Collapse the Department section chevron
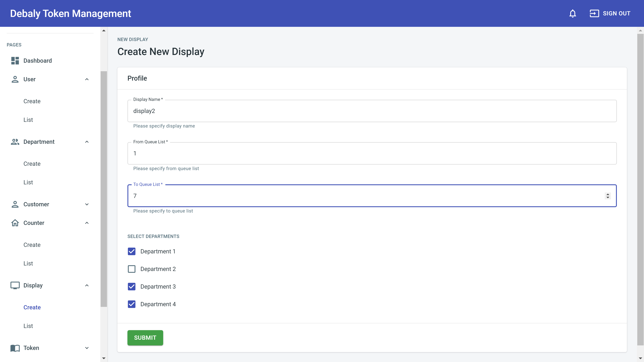The height and width of the screenshot is (362, 644). pyautogui.click(x=87, y=142)
